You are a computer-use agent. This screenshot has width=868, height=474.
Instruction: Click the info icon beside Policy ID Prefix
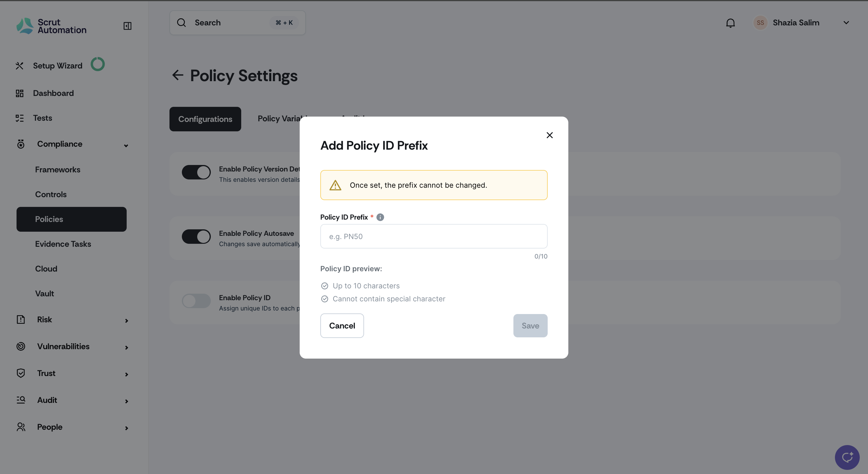[380, 217]
